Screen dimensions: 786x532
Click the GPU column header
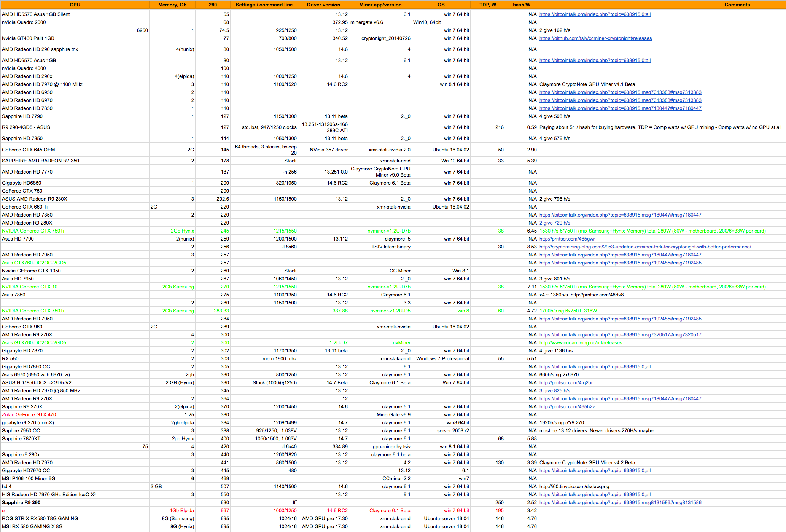tap(75, 5)
